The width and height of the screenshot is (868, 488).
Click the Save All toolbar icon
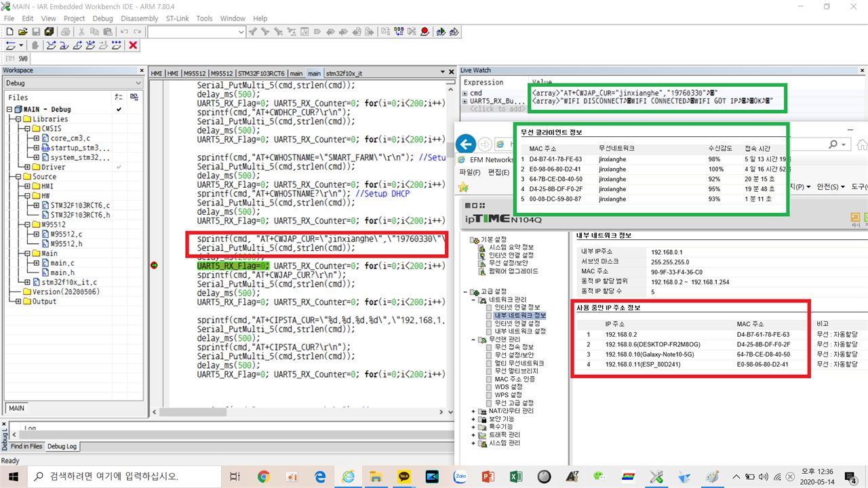(49, 32)
